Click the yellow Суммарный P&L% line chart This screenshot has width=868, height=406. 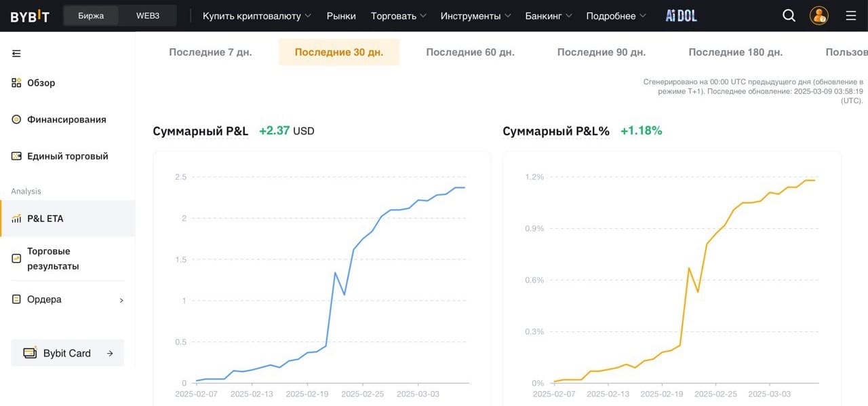[x=684, y=281]
